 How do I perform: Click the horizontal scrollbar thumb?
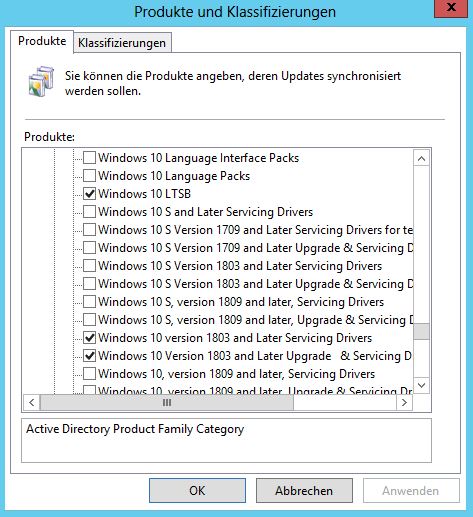pos(167,402)
